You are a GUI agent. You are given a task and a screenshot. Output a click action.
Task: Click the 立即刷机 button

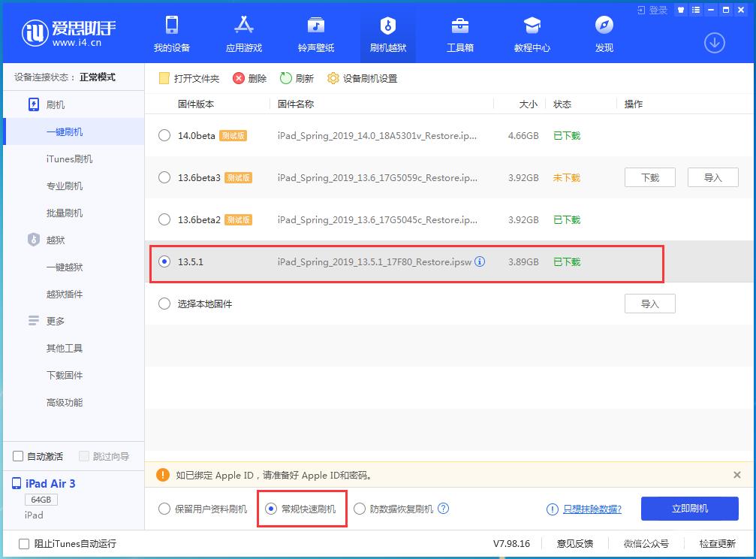688,509
